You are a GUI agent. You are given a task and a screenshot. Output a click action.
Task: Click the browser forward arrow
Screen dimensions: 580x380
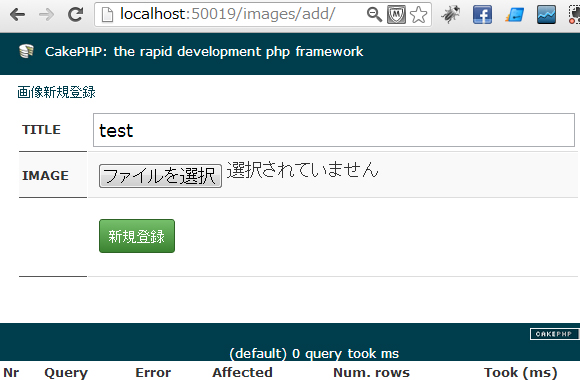(46, 15)
